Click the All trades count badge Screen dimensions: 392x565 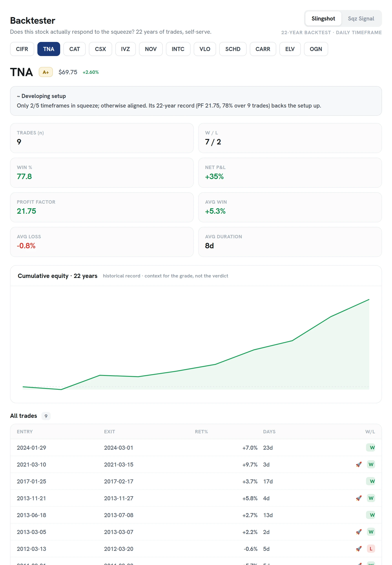[46, 416]
